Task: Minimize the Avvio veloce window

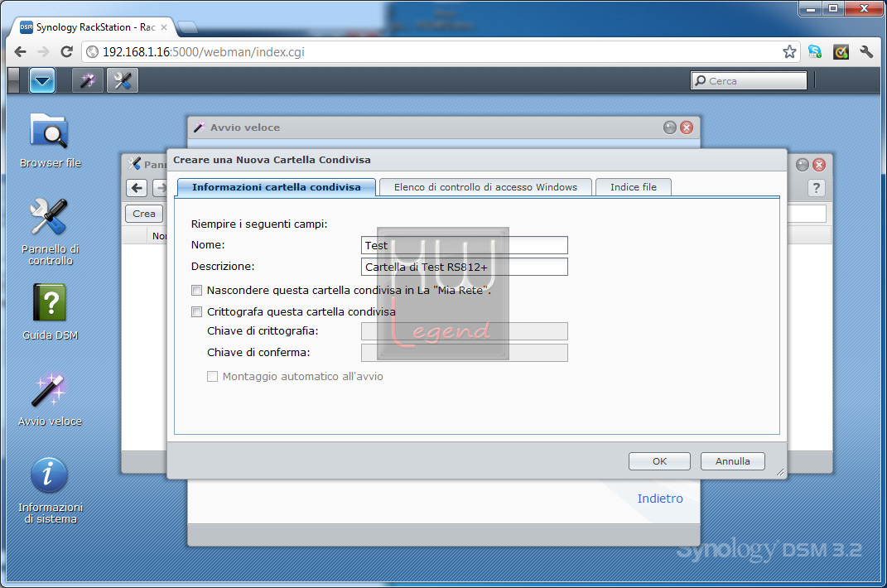Action: pos(670,128)
